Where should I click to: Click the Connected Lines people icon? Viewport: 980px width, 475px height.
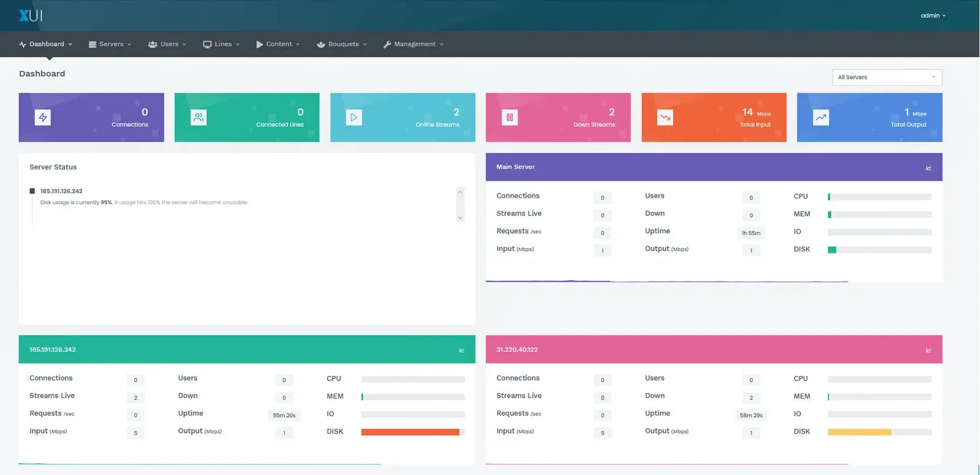[x=198, y=118]
